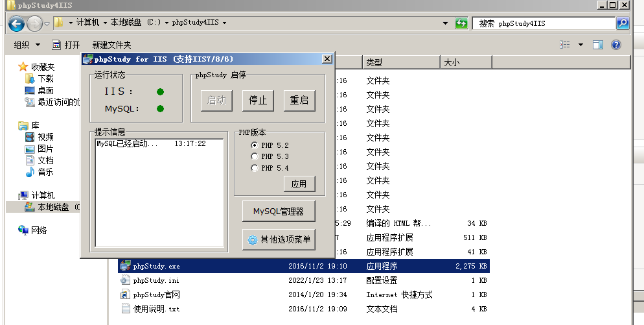
Task: Click the 大小 column header
Action: pyautogui.click(x=466, y=62)
